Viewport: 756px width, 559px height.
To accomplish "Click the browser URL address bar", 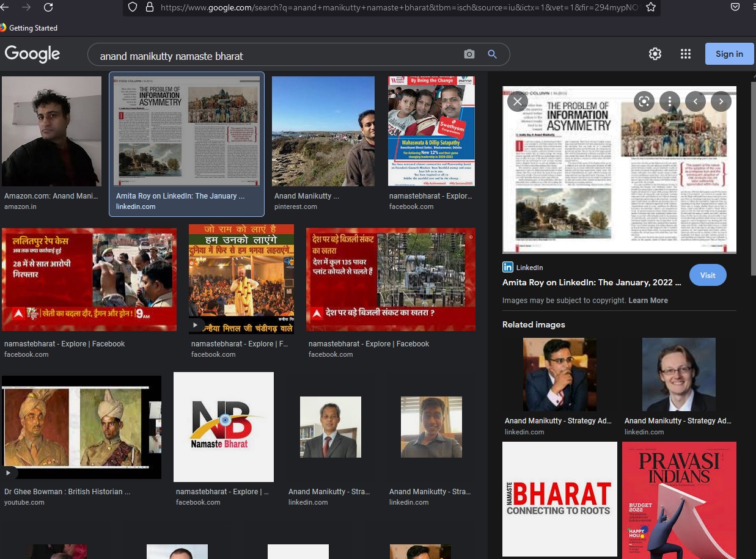I will 391,7.
